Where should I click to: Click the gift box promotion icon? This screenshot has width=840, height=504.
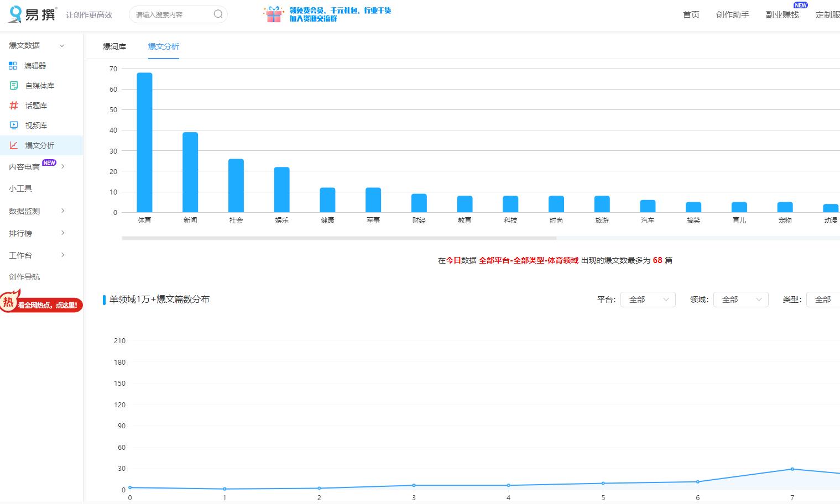(274, 14)
